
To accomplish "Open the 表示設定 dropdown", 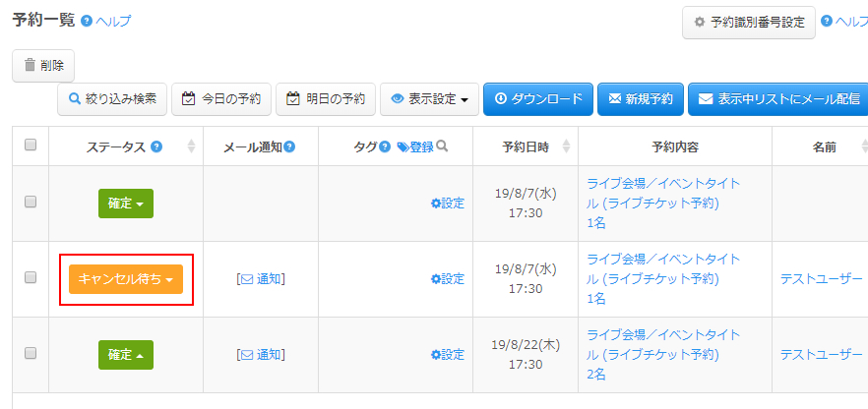I will [428, 99].
